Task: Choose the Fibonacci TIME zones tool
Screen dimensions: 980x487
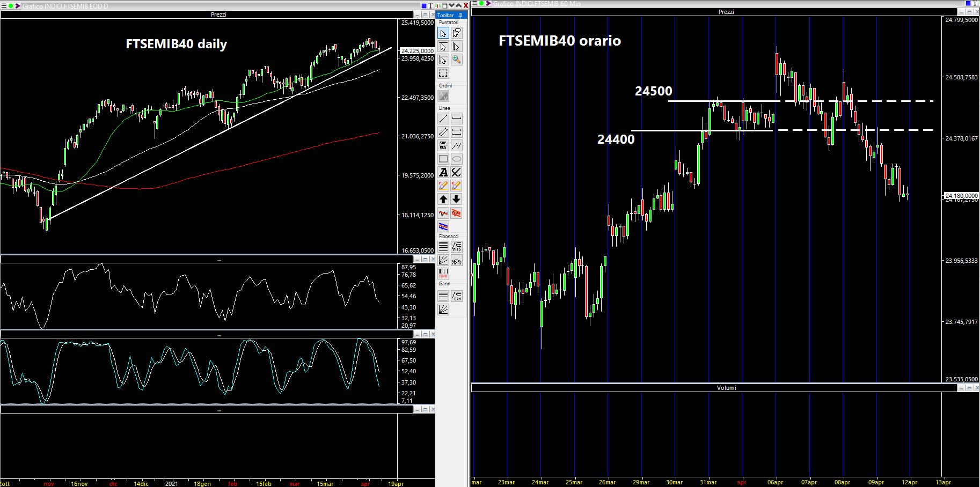Action: coord(443,274)
